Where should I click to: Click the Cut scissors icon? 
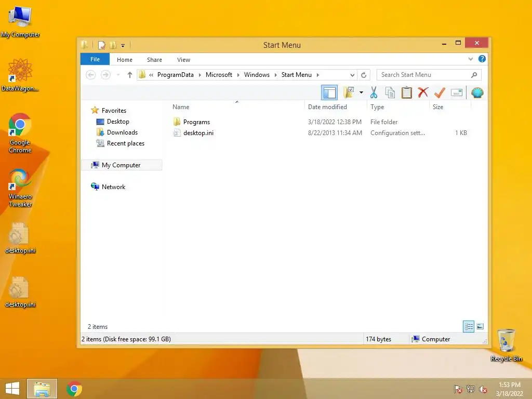pyautogui.click(x=374, y=92)
